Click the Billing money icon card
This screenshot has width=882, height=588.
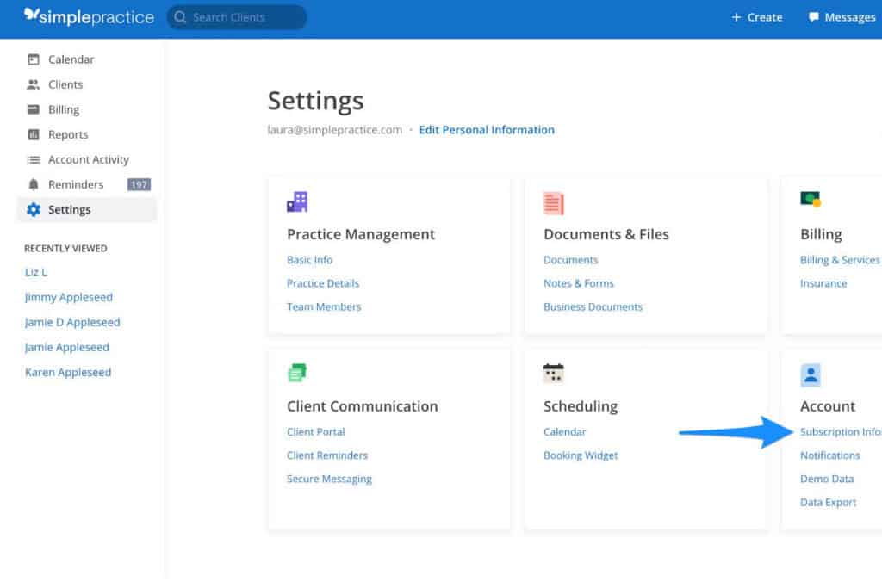pyautogui.click(x=811, y=200)
